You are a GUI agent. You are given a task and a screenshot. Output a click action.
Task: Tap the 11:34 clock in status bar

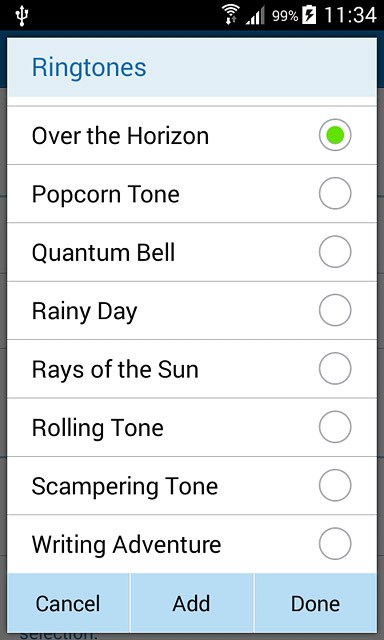coord(350,16)
